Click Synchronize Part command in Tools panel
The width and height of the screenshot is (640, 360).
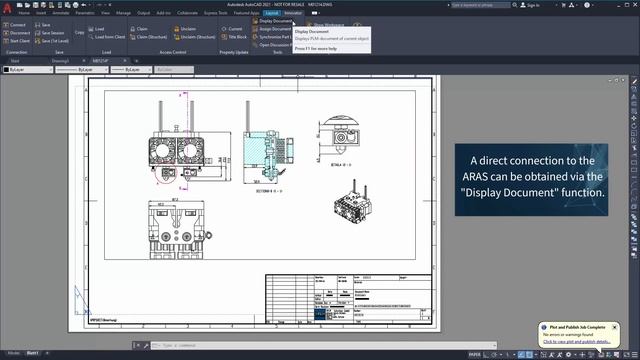[272, 37]
